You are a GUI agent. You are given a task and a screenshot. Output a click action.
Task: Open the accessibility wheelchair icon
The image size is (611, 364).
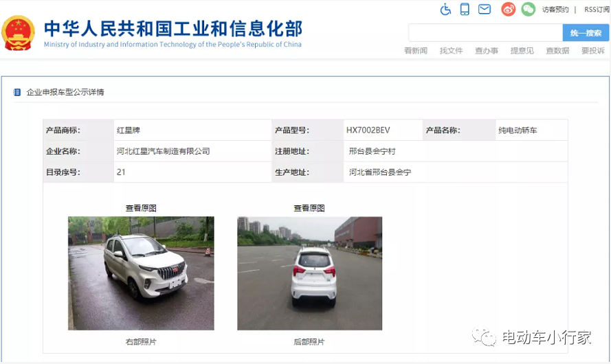tap(445, 9)
